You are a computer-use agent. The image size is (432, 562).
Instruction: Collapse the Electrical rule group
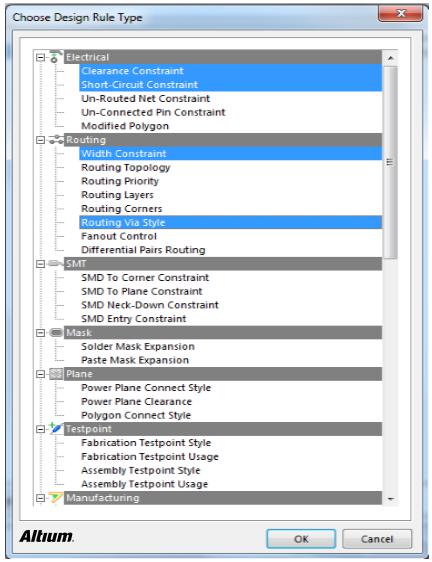pyautogui.click(x=41, y=57)
